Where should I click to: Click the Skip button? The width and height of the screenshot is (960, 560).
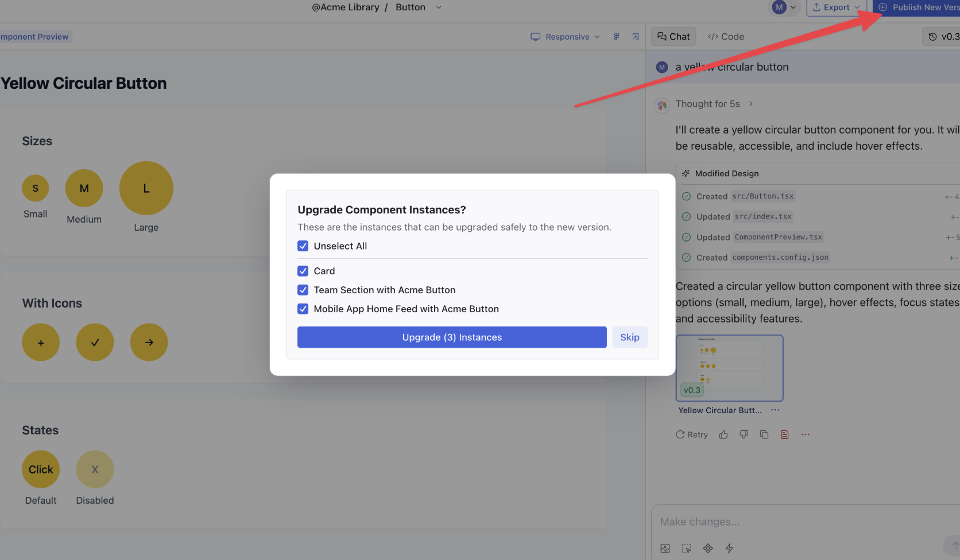tap(629, 337)
